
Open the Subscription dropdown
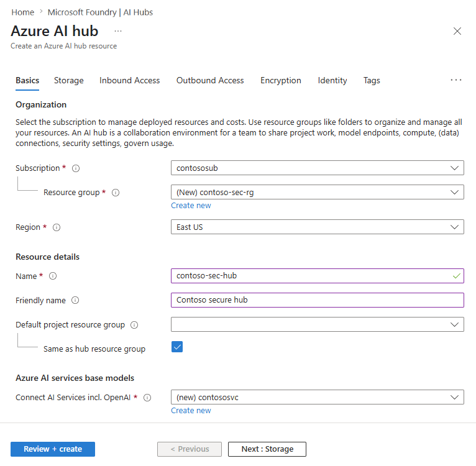[x=318, y=168]
